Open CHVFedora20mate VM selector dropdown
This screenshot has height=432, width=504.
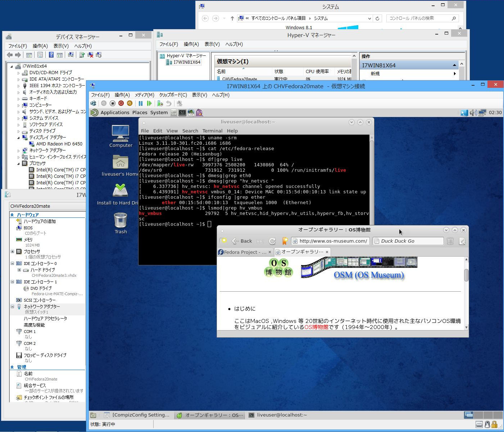click(x=47, y=206)
